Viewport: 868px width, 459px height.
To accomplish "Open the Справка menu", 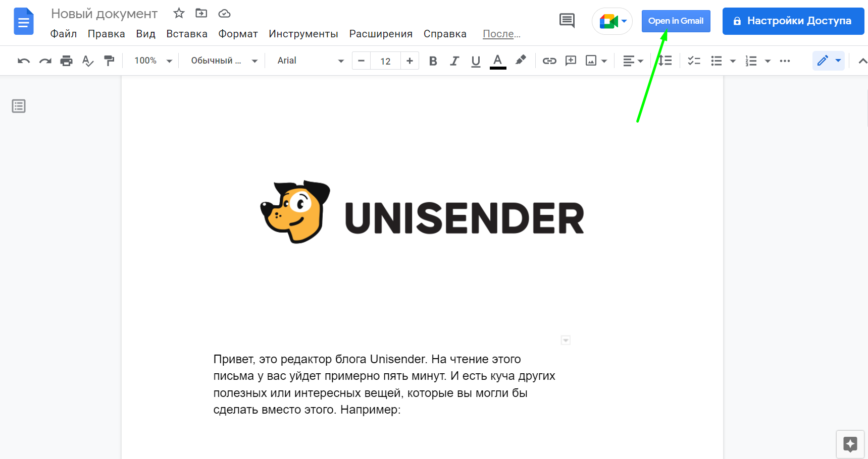I will click(x=445, y=34).
